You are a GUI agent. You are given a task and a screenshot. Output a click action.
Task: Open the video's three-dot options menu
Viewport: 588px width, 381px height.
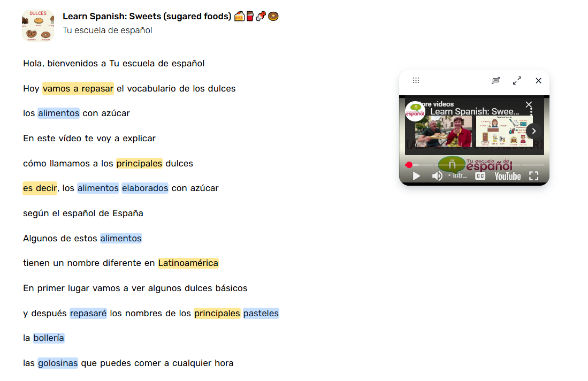[531, 111]
